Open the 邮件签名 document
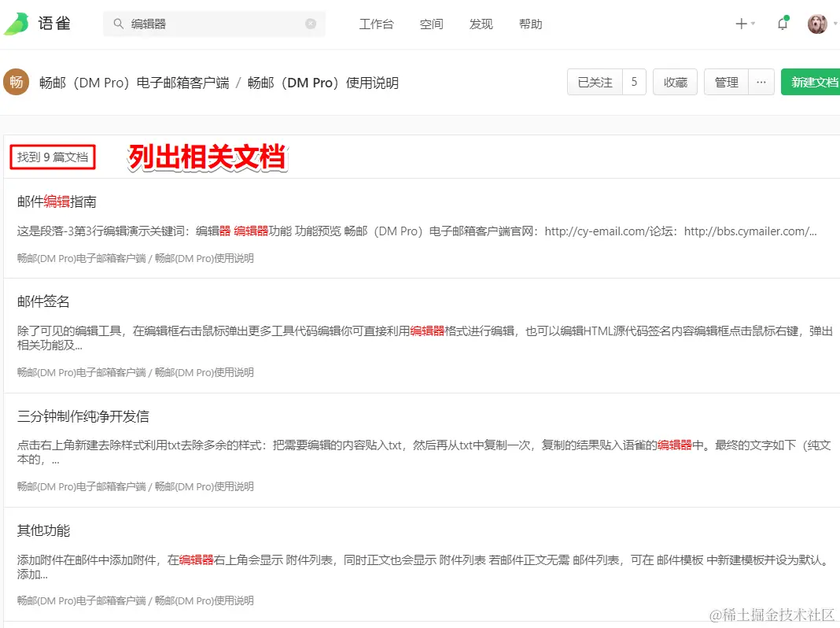Screen dimensions: 840x628 43,301
